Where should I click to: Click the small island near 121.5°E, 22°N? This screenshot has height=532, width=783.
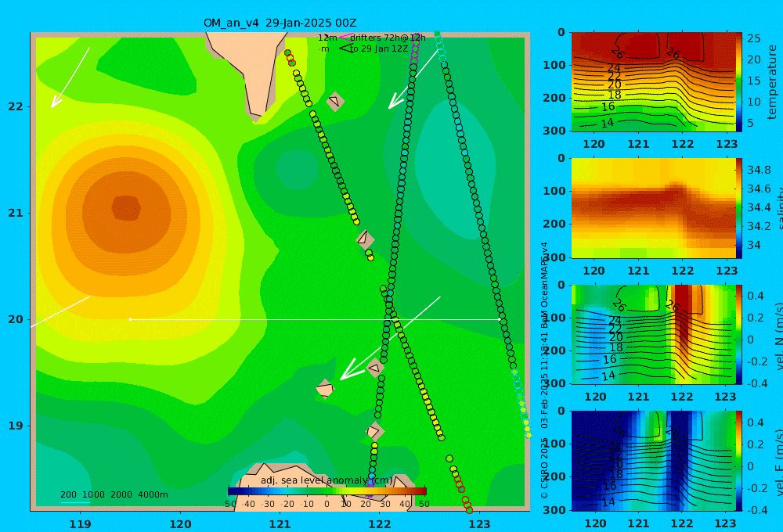pyautogui.click(x=334, y=101)
